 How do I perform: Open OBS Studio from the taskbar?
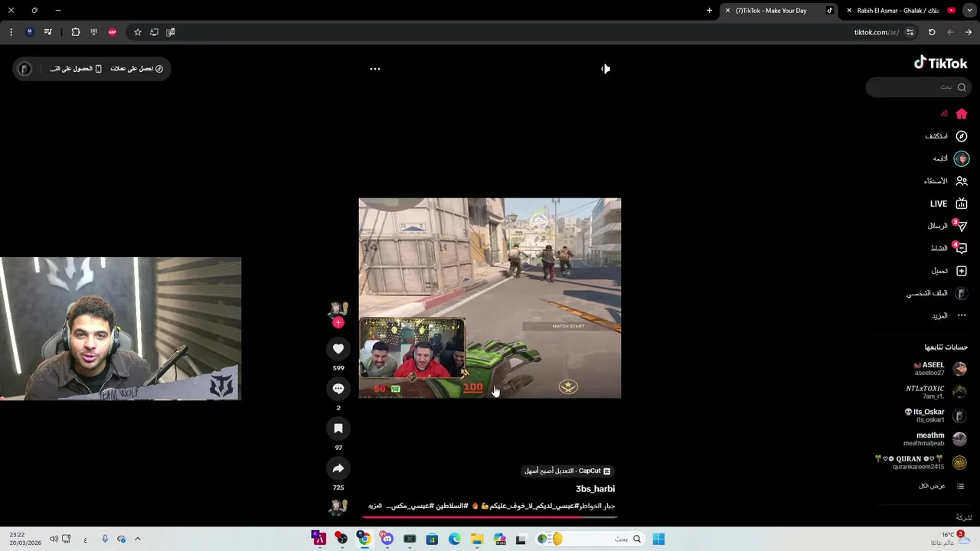coord(342,539)
